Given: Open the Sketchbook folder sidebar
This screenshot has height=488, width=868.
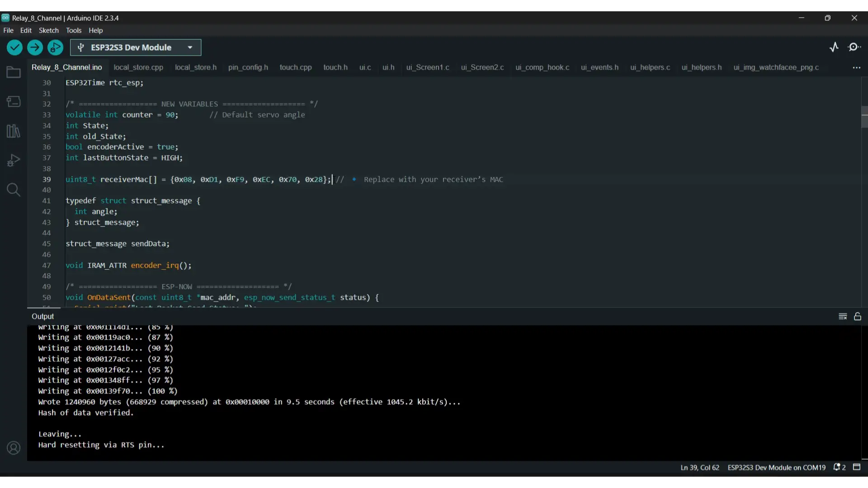Looking at the screenshot, I should pos(14,72).
